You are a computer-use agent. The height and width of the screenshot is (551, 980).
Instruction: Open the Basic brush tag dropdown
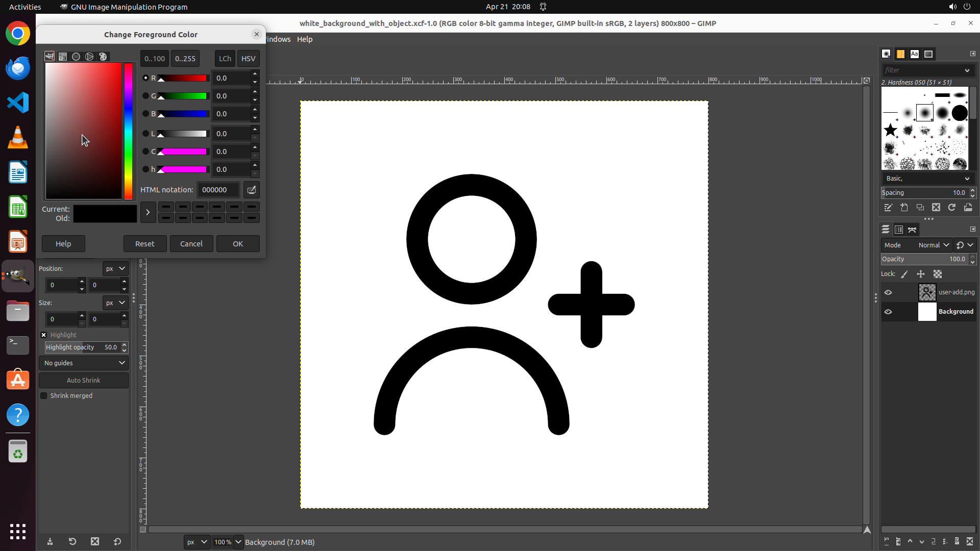[x=928, y=178]
